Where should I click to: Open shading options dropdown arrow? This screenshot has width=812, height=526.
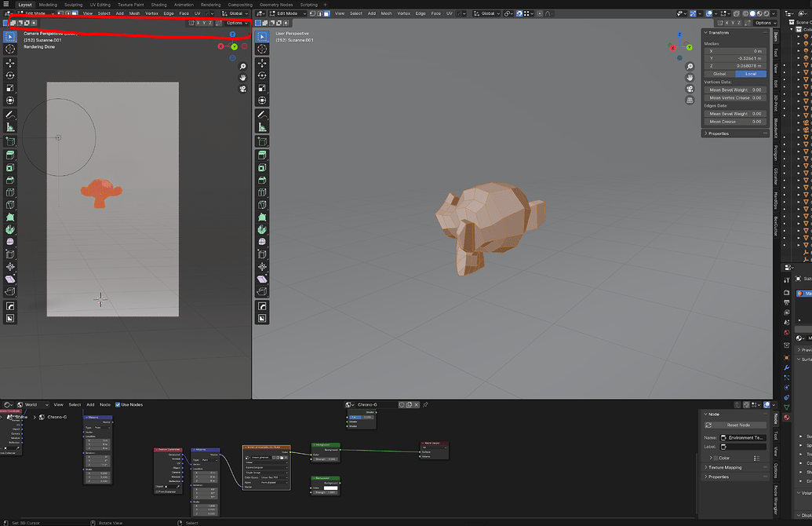774,13
